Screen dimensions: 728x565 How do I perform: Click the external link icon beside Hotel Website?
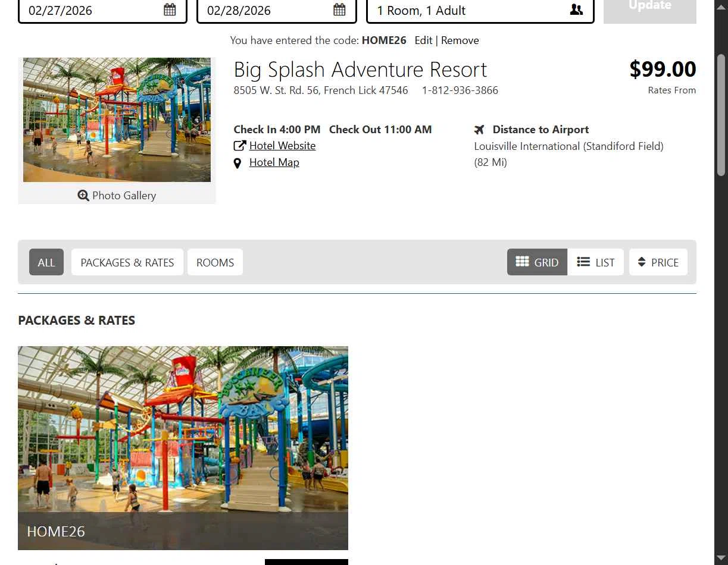point(239,146)
